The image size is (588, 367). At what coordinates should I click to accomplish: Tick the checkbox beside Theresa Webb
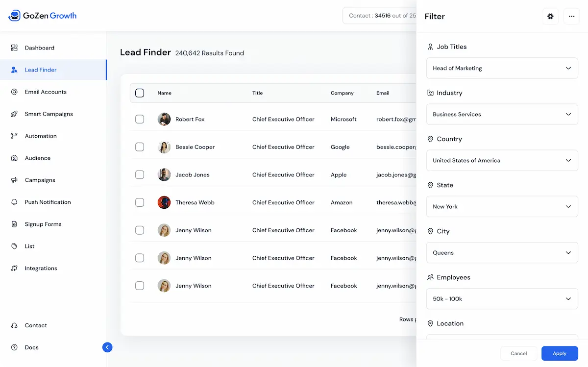pos(140,202)
